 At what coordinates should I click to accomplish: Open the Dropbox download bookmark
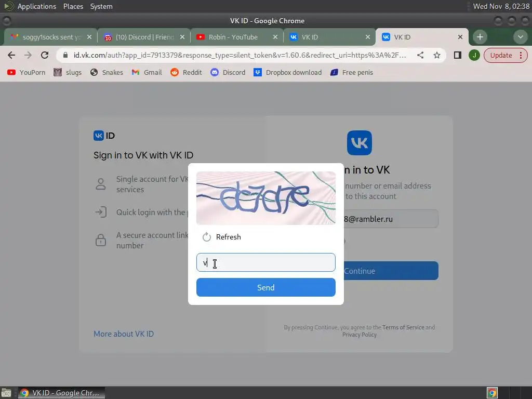(x=287, y=72)
